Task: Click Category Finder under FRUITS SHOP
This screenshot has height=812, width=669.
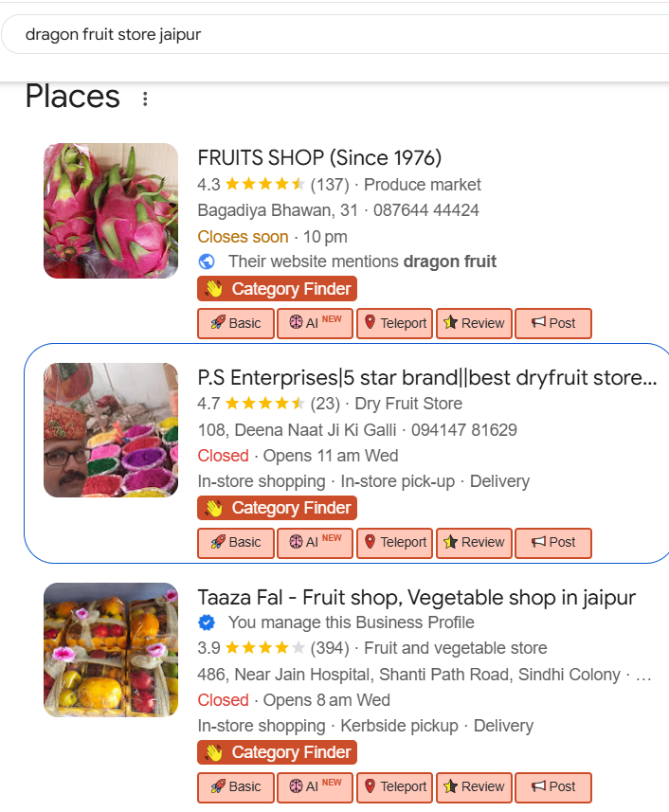Action: coord(278,289)
